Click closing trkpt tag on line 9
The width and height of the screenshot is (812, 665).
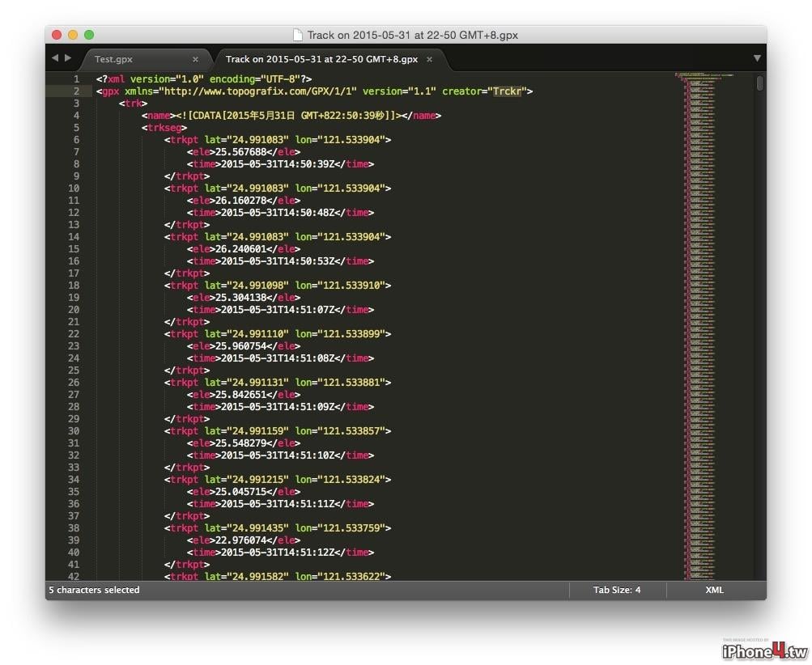click(x=187, y=176)
